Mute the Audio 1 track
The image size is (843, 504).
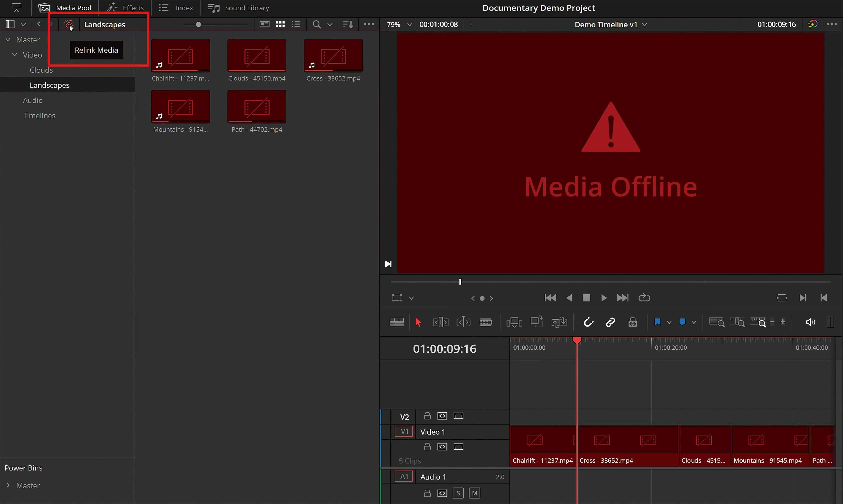point(474,493)
